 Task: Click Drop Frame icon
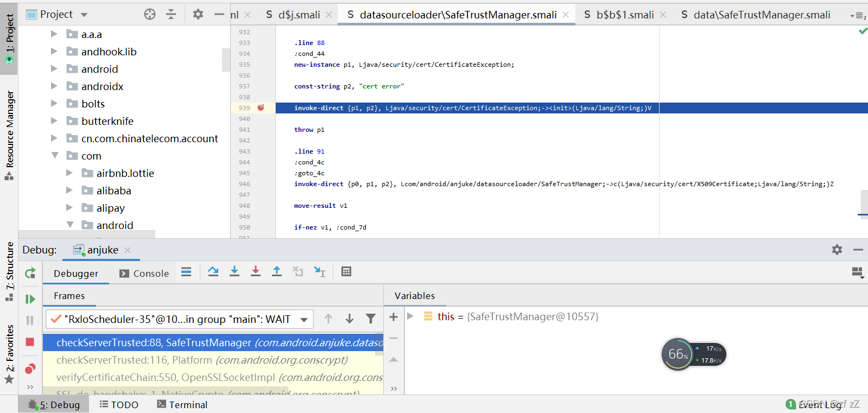tap(298, 271)
